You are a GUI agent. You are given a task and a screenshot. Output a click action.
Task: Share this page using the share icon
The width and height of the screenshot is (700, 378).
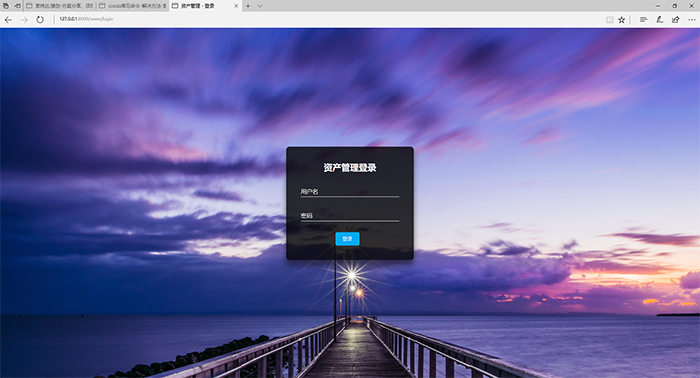(x=675, y=20)
